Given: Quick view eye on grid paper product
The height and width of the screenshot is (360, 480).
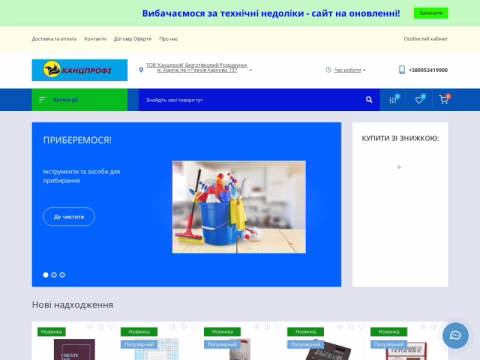Looking at the screenshot, I should pos(173,327).
